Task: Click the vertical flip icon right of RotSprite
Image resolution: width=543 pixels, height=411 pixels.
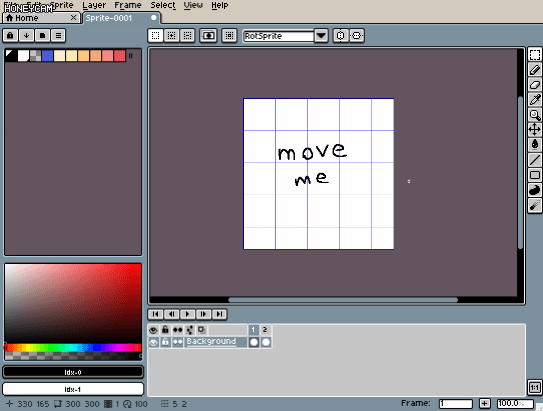Action: (x=341, y=35)
